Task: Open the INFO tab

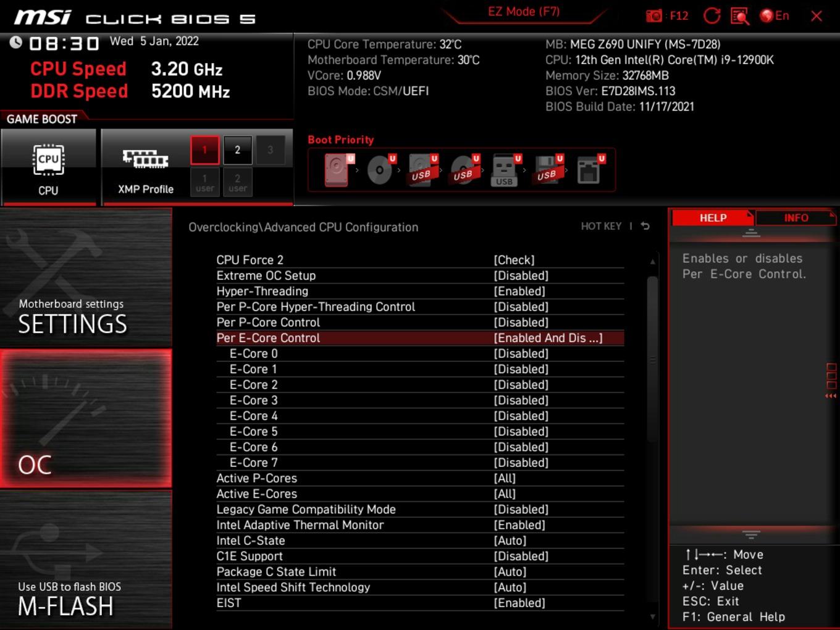Action: coord(796,218)
